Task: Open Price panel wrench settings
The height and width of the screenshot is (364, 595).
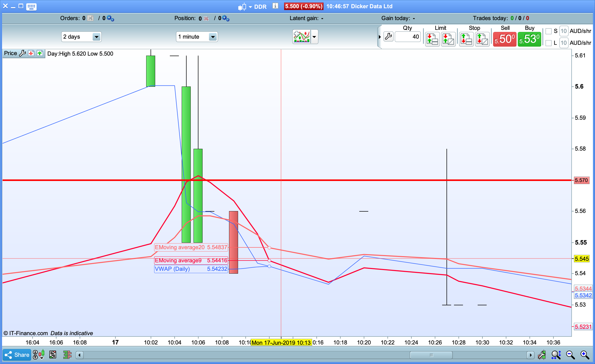Action: (23, 53)
